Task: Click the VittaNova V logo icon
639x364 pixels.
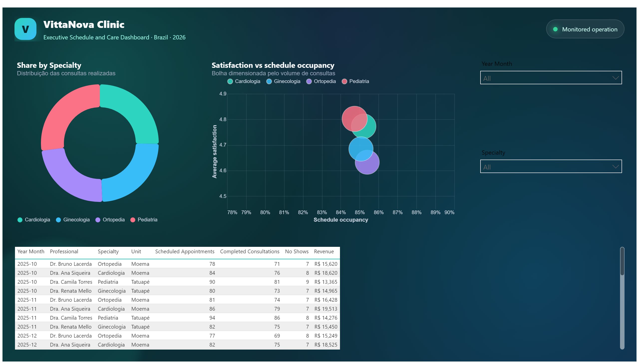Action: (25, 29)
